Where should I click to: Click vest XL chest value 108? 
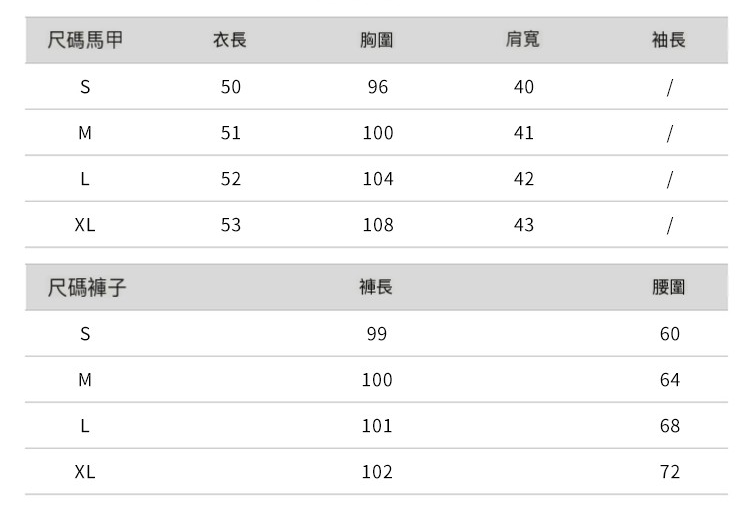[377, 225]
